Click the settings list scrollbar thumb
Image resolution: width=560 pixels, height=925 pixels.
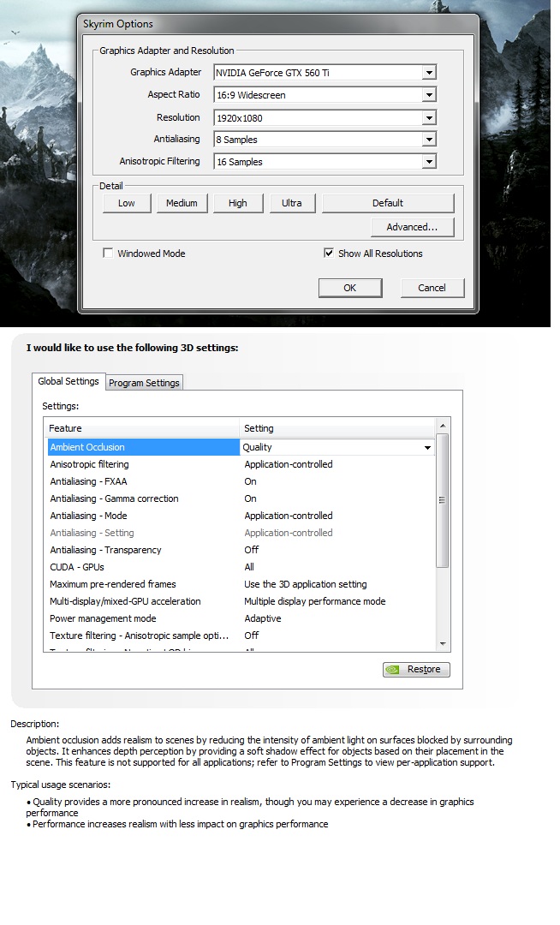click(x=443, y=500)
